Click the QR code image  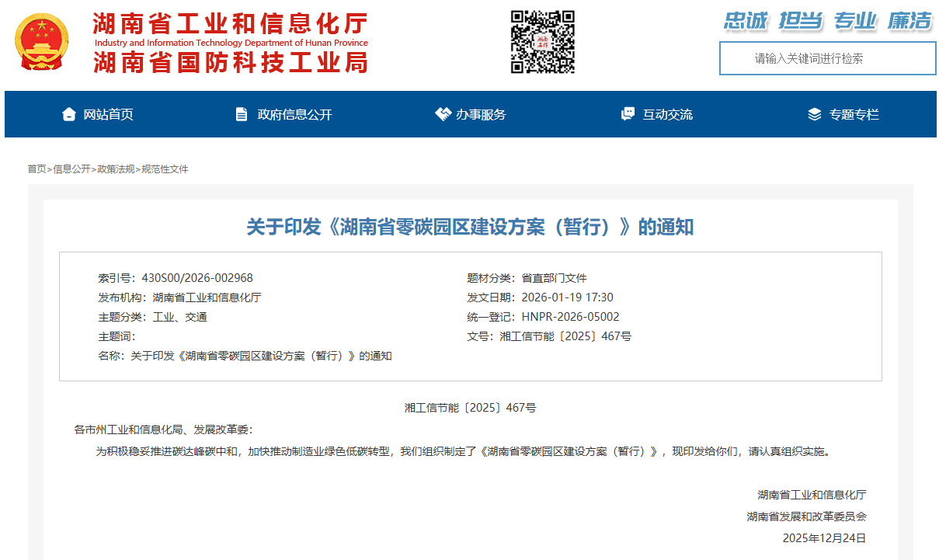pyautogui.click(x=542, y=42)
